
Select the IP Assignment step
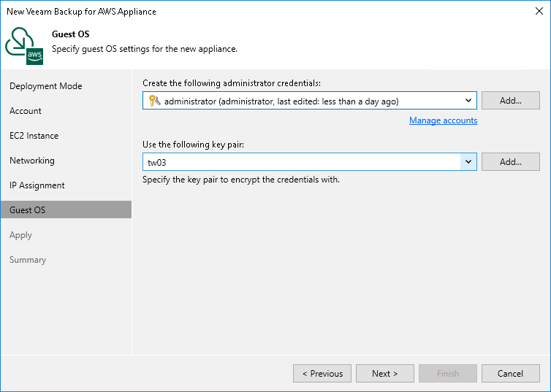37,185
